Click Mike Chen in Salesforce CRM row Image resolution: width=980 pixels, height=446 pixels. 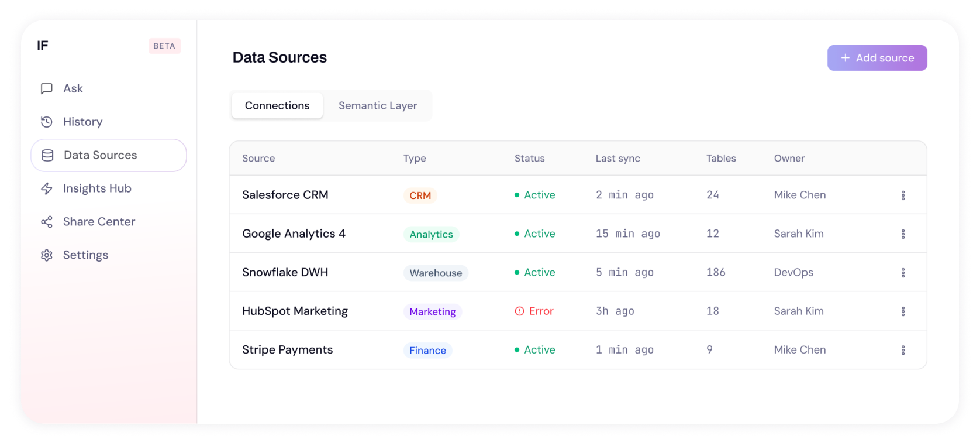click(x=800, y=195)
